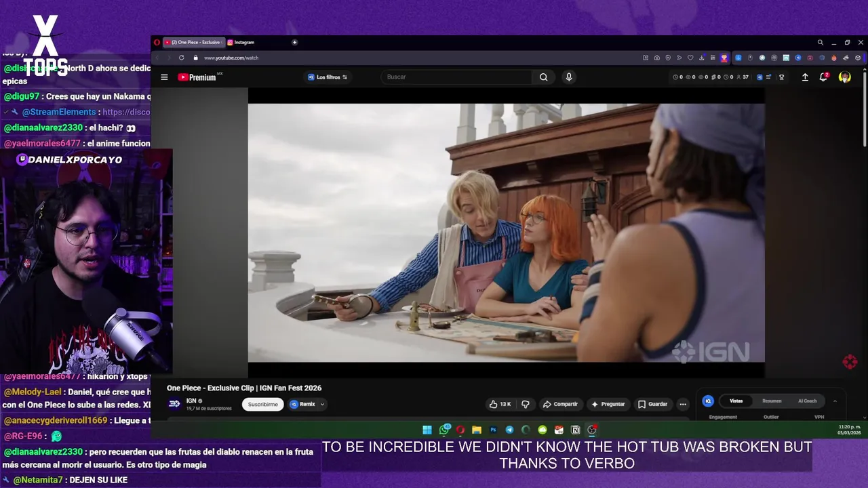The height and width of the screenshot is (488, 868).
Task: Open Notion from the taskbar
Action: click(575, 430)
